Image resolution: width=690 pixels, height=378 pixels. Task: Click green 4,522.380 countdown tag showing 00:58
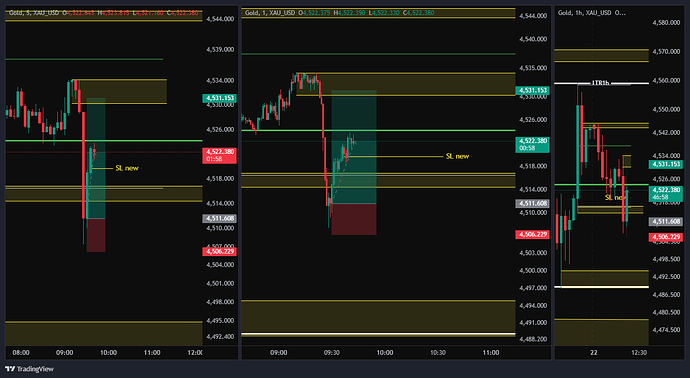click(x=532, y=144)
